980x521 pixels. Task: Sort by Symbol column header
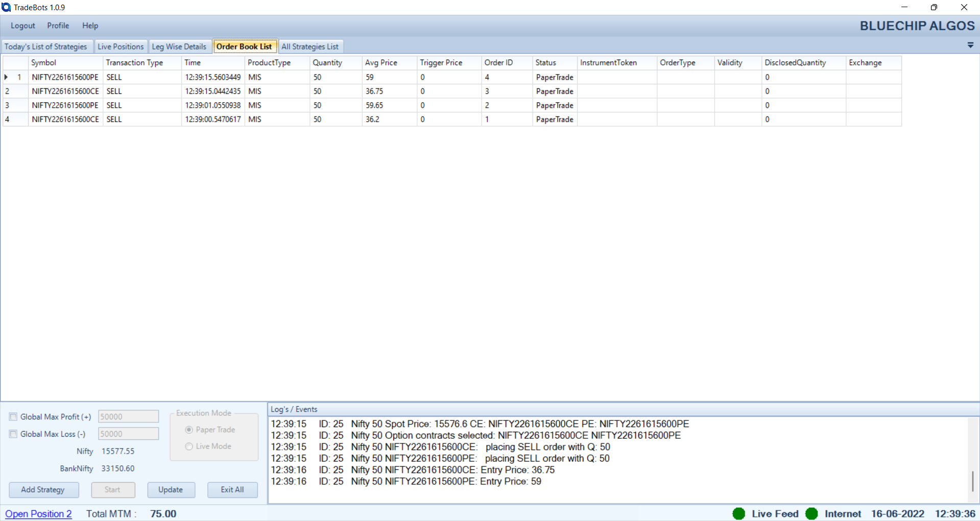pyautogui.click(x=65, y=63)
